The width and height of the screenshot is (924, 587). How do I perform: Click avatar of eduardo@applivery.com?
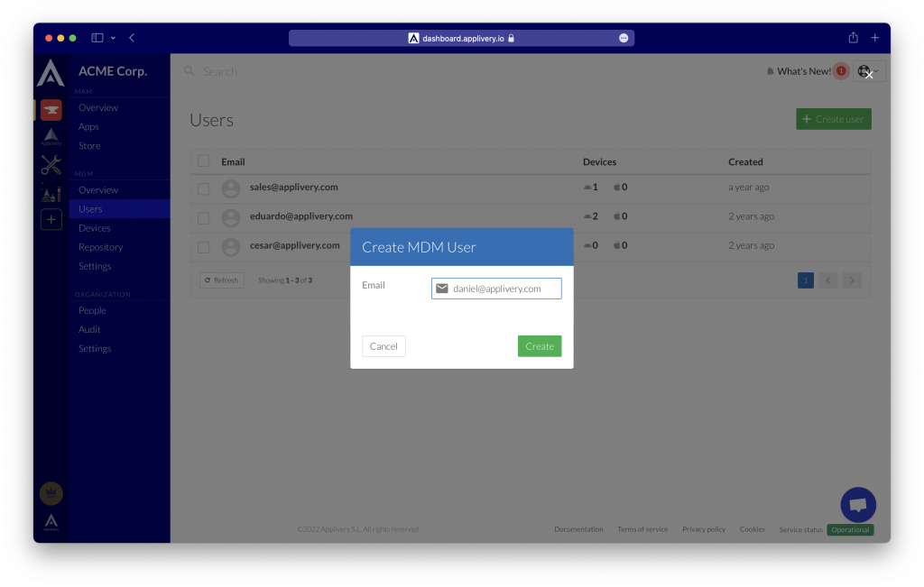(231, 218)
